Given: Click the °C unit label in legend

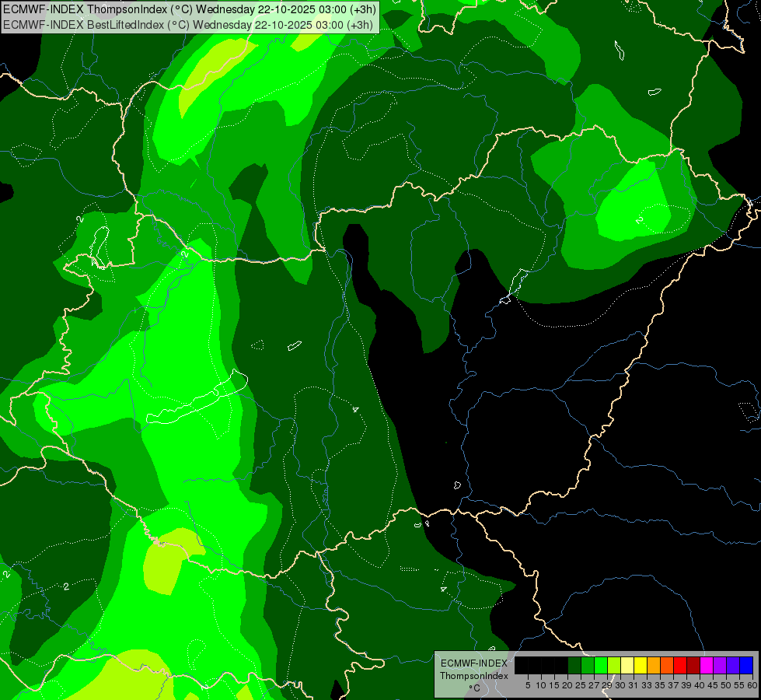Looking at the screenshot, I should (475, 688).
